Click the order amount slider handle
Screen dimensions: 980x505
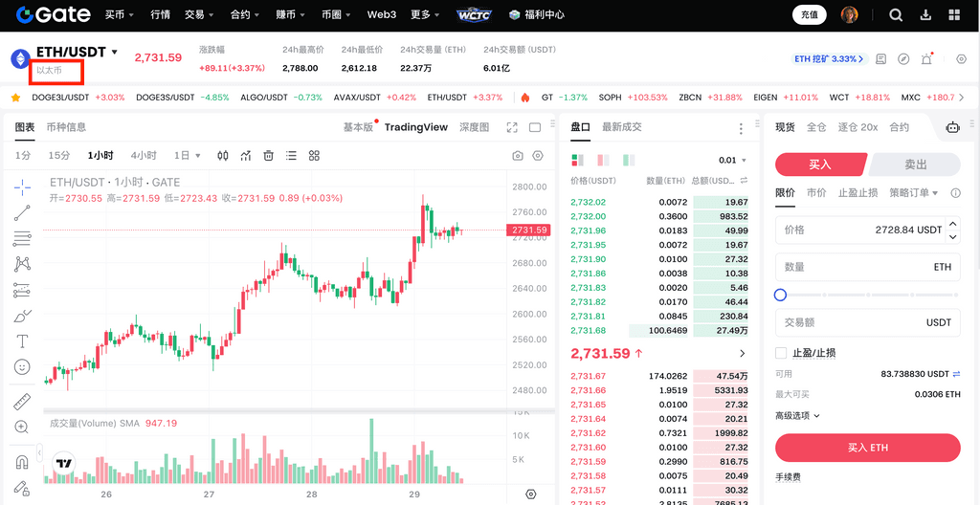(780, 295)
